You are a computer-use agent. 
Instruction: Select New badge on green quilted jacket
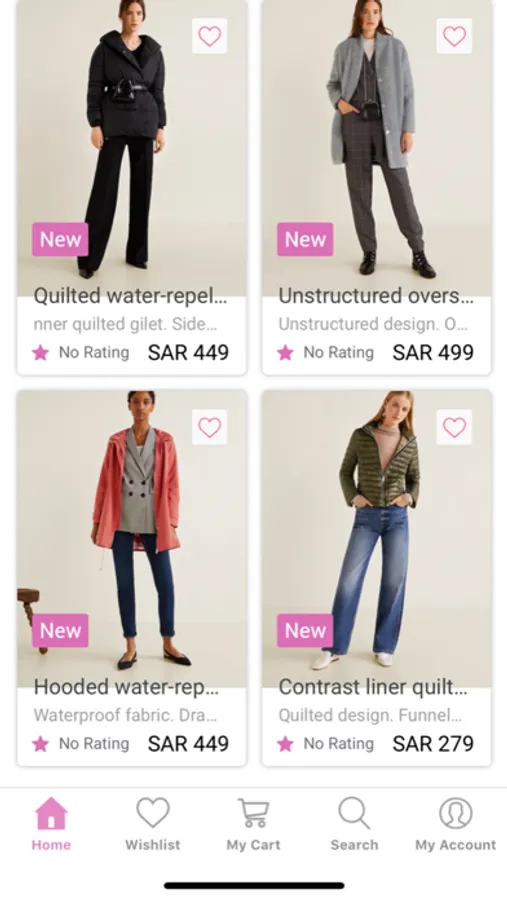(x=305, y=630)
